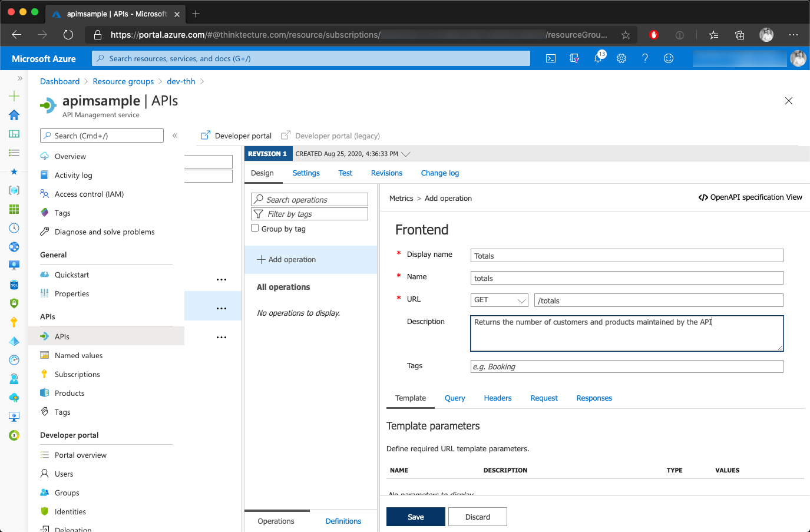Screen dimensions: 810x532
Task: Navigate to Resource groups via breadcrumb
Action: pos(123,81)
